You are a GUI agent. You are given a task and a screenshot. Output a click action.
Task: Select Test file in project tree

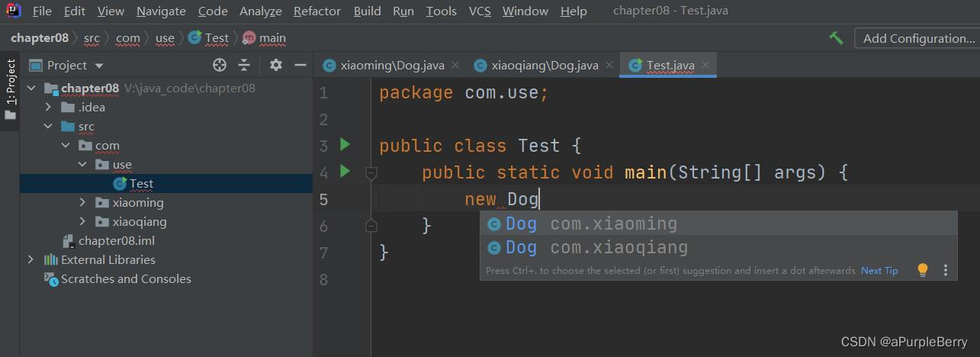(x=166, y=184)
